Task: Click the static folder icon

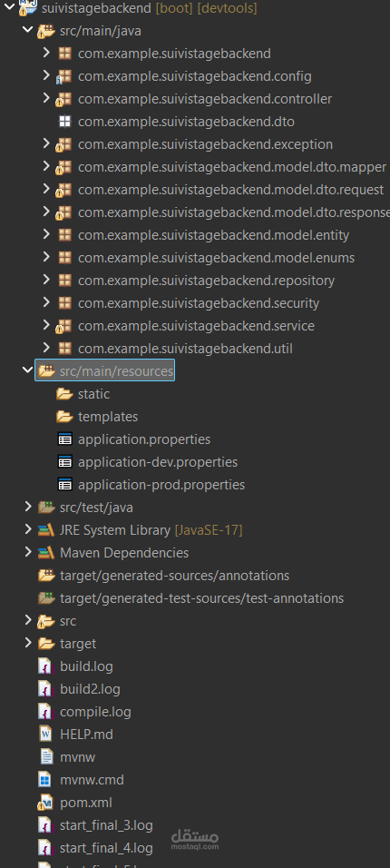Action: coord(64,393)
